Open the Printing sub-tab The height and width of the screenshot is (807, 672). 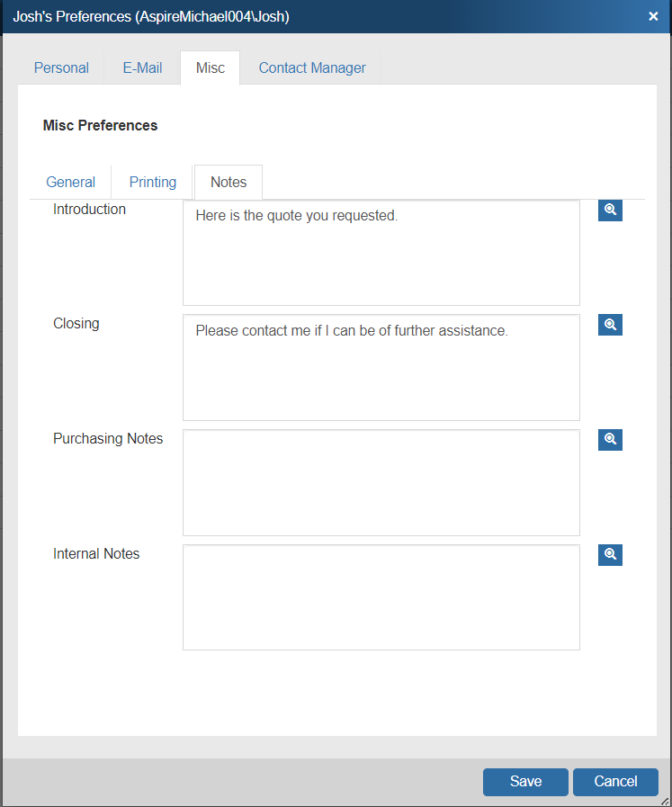pos(153,182)
